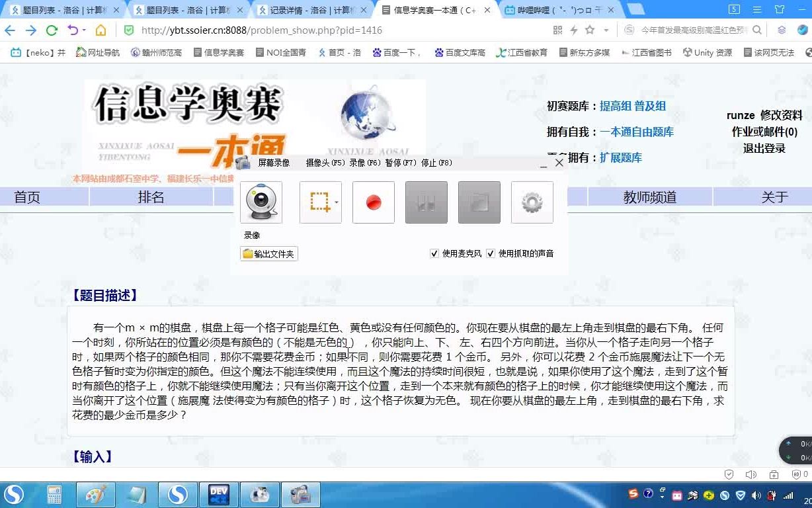Open the recorder settings gear
This screenshot has height=508, width=812.
pyautogui.click(x=532, y=202)
